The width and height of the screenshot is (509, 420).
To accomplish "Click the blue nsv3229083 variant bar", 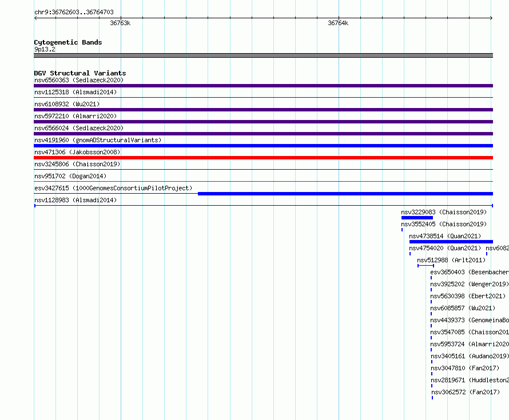I will pyautogui.click(x=417, y=218).
